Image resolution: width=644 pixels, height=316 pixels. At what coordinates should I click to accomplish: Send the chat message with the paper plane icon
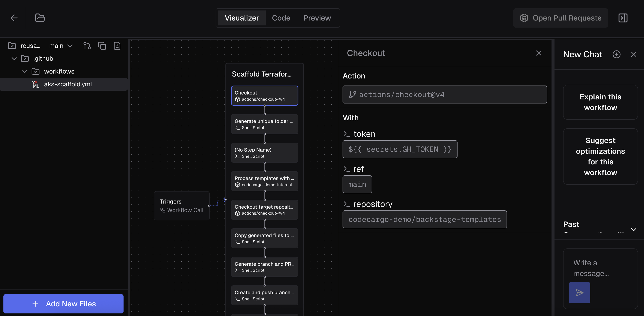(580, 292)
